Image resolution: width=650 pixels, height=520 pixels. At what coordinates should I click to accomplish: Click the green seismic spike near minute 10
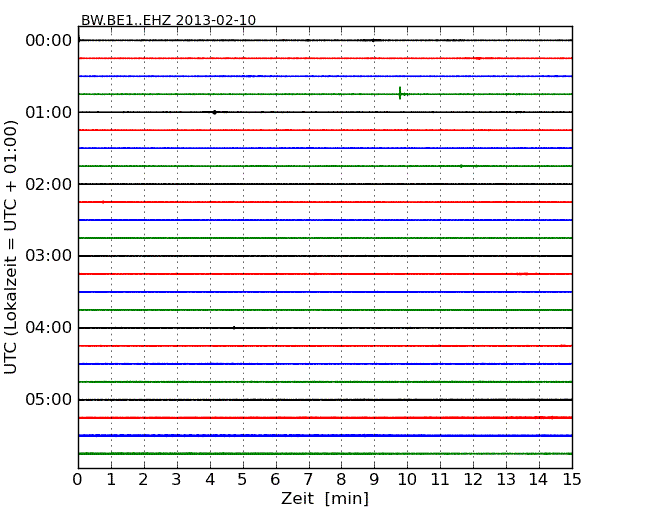[400, 93]
